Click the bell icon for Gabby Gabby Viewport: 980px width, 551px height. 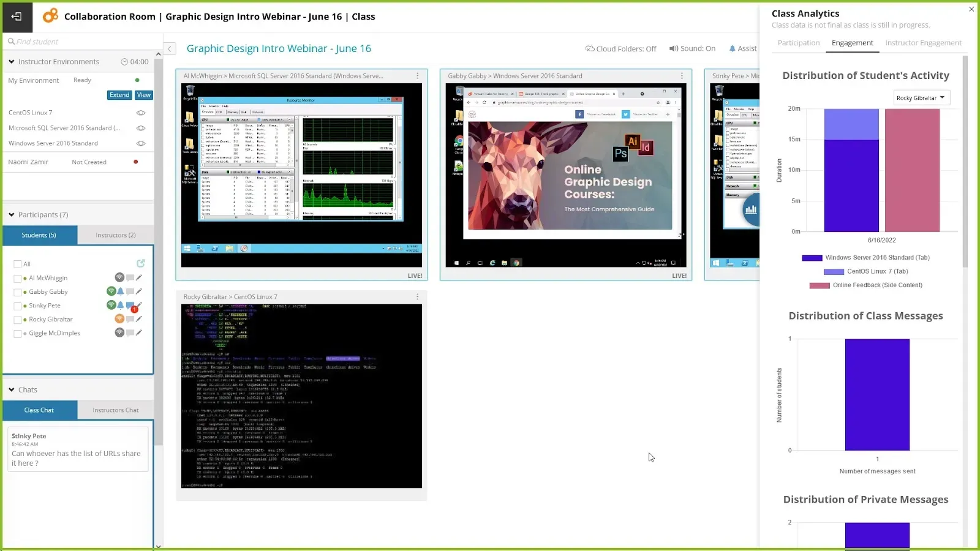pos(121,291)
